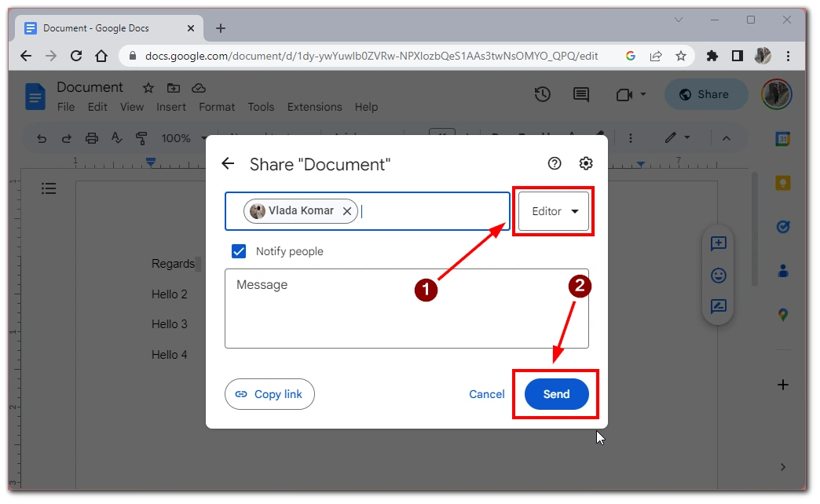
Task: Open the Insert menu
Action: pyautogui.click(x=171, y=107)
